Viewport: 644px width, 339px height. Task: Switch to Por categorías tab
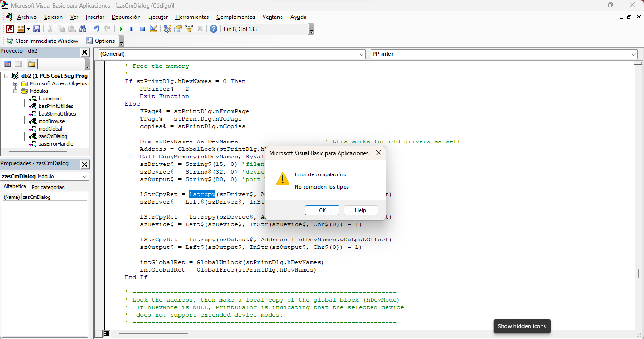coord(48,187)
